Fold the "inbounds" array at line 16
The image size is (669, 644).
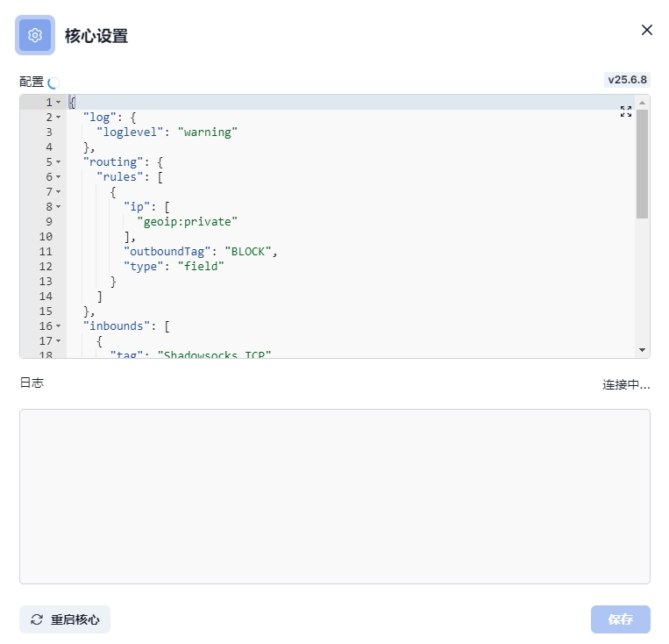59,326
